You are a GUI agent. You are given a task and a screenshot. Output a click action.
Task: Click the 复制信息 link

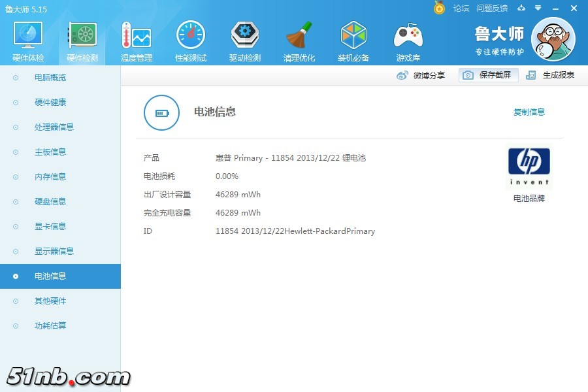[x=529, y=112]
